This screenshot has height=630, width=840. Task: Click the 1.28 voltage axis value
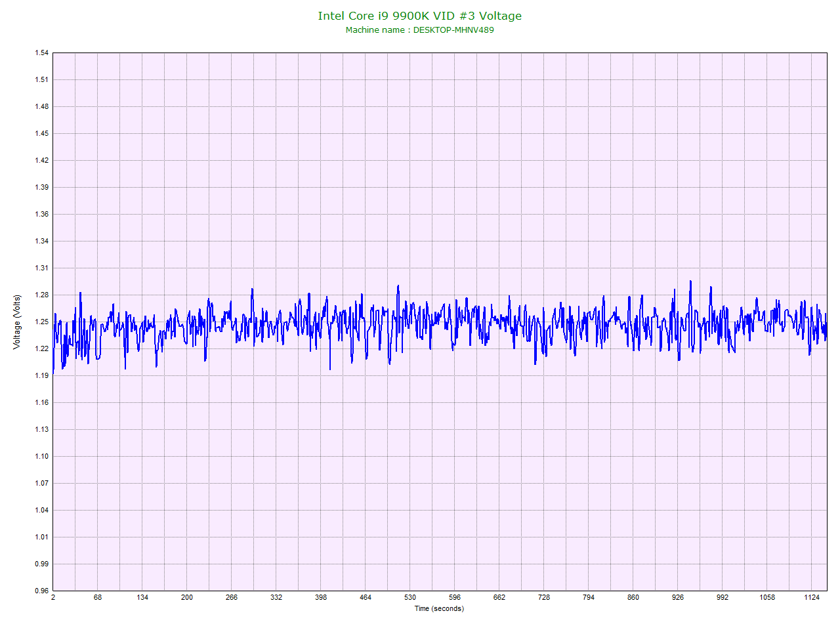point(41,295)
